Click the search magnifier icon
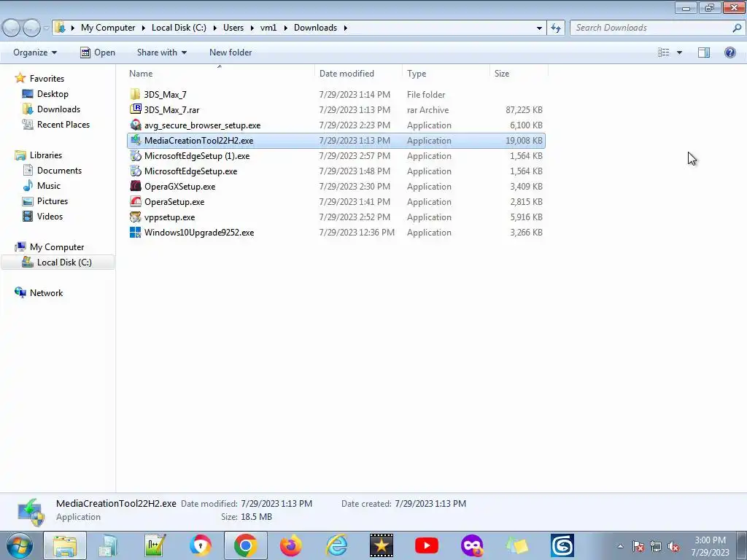Image resolution: width=747 pixels, height=560 pixels. point(737,28)
